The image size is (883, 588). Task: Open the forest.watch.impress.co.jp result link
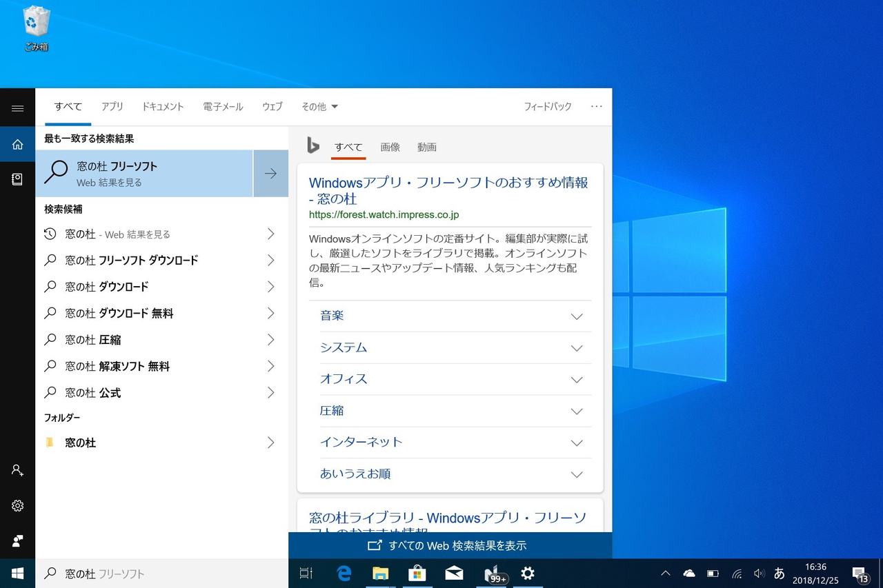click(384, 214)
